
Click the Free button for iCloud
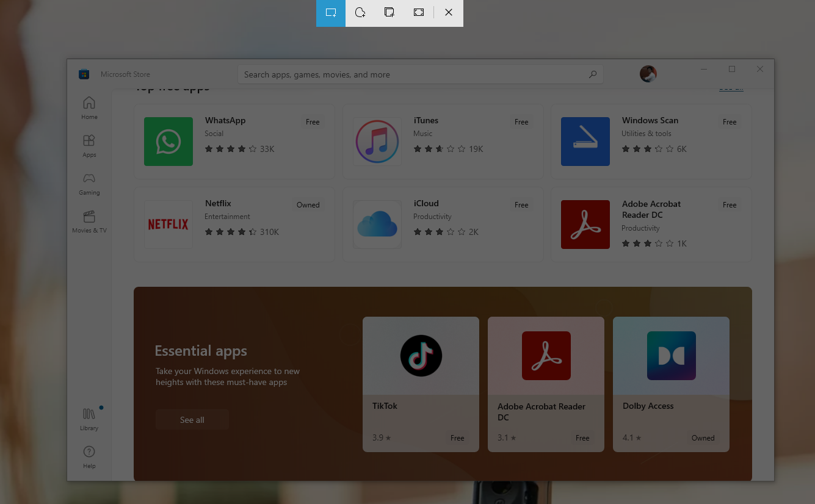(x=521, y=205)
